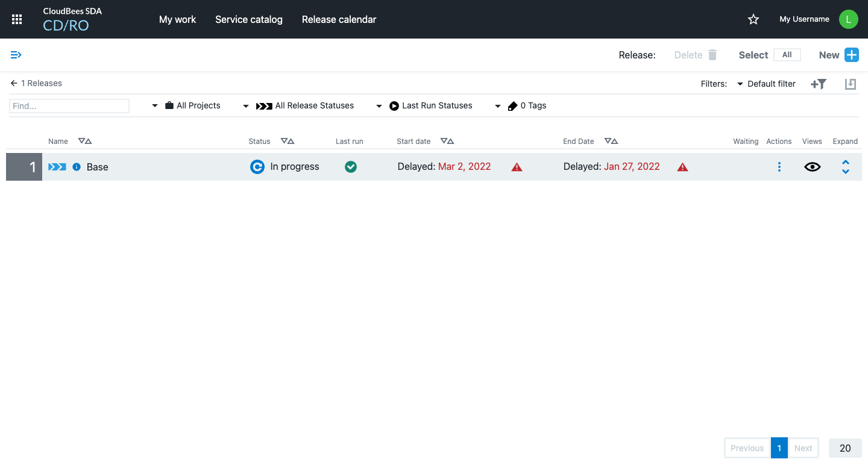Switch to the Release calendar tab
The width and height of the screenshot is (868, 468).
tap(339, 19)
